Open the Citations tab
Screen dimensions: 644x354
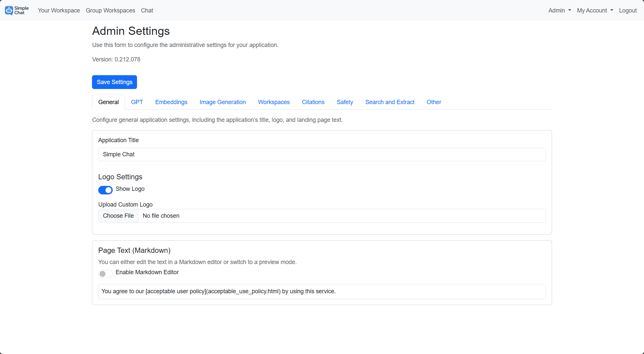(313, 102)
